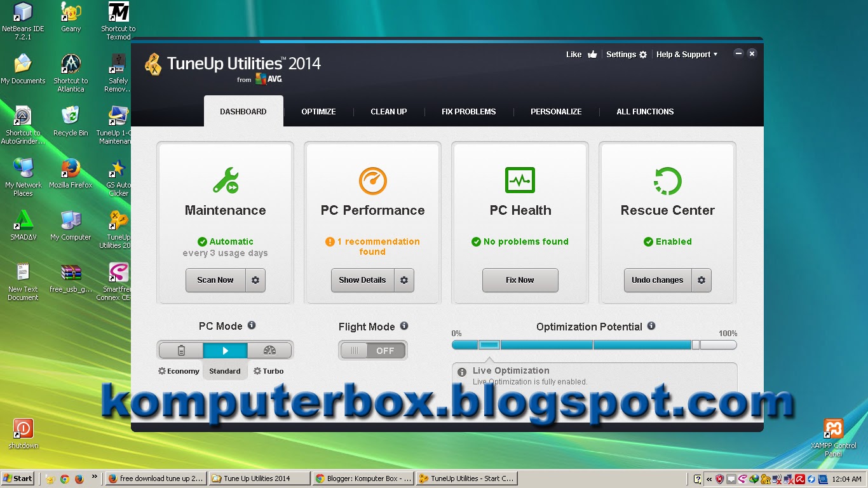Switch to 'Tune Up Utilities 2014' folder taskbar button
Screen dimensions: 868x488
click(x=260, y=479)
